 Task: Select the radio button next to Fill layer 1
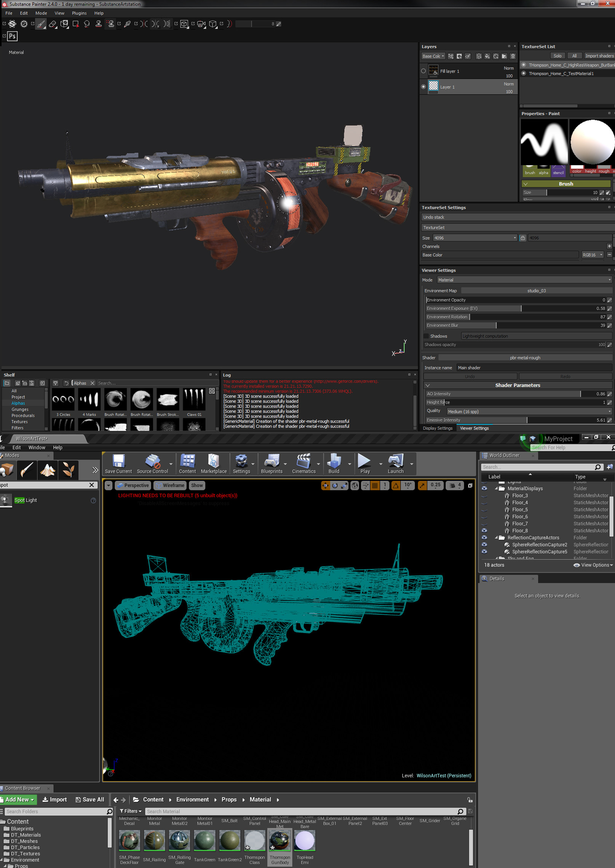click(x=423, y=71)
